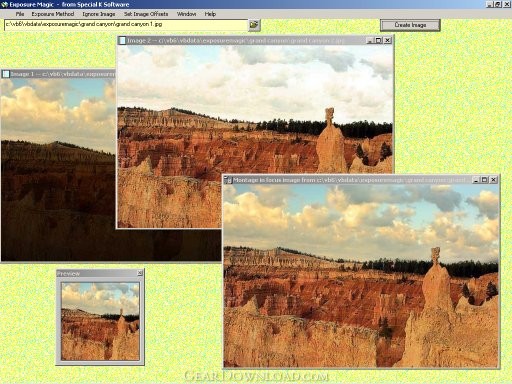Open the File menu

coord(20,14)
